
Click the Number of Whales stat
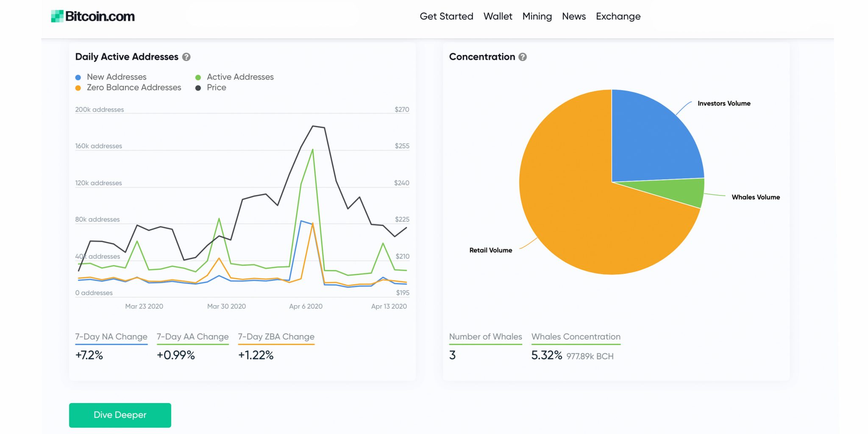pyautogui.click(x=485, y=337)
